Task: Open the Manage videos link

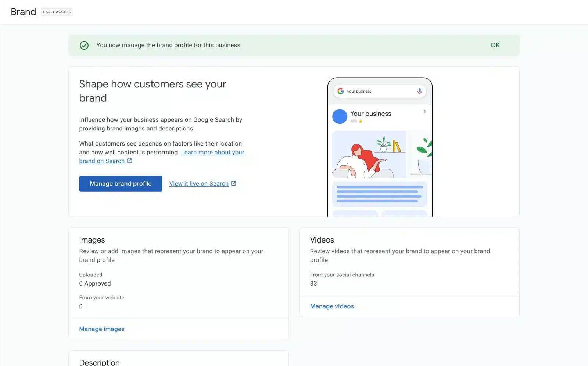Action: [x=331, y=306]
